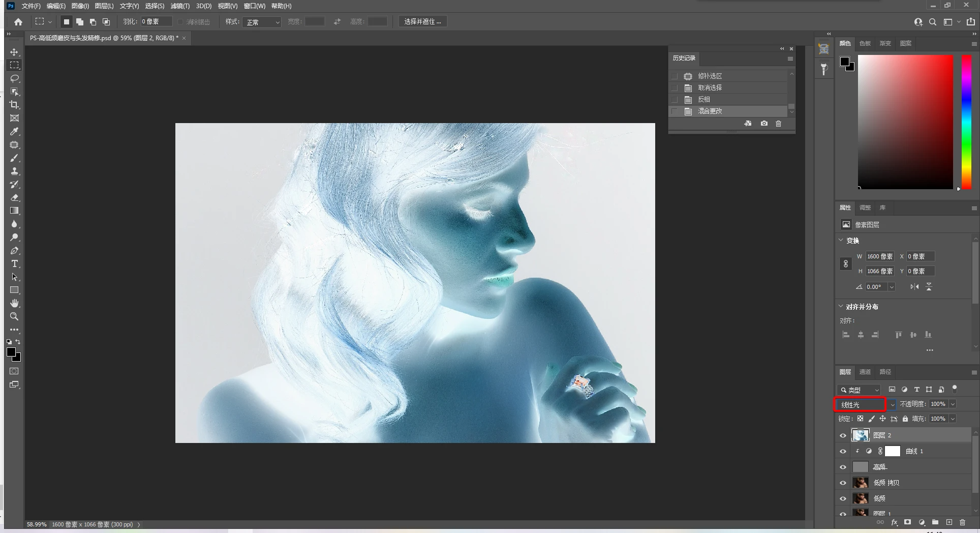Select the 反相 history state
The image size is (980, 533).
point(704,99)
